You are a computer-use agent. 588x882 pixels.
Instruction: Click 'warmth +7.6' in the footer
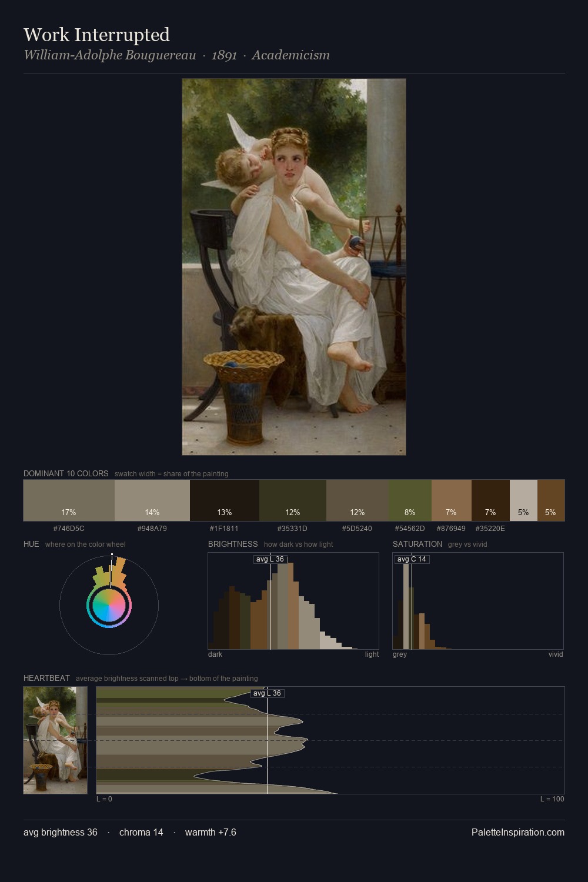click(211, 832)
